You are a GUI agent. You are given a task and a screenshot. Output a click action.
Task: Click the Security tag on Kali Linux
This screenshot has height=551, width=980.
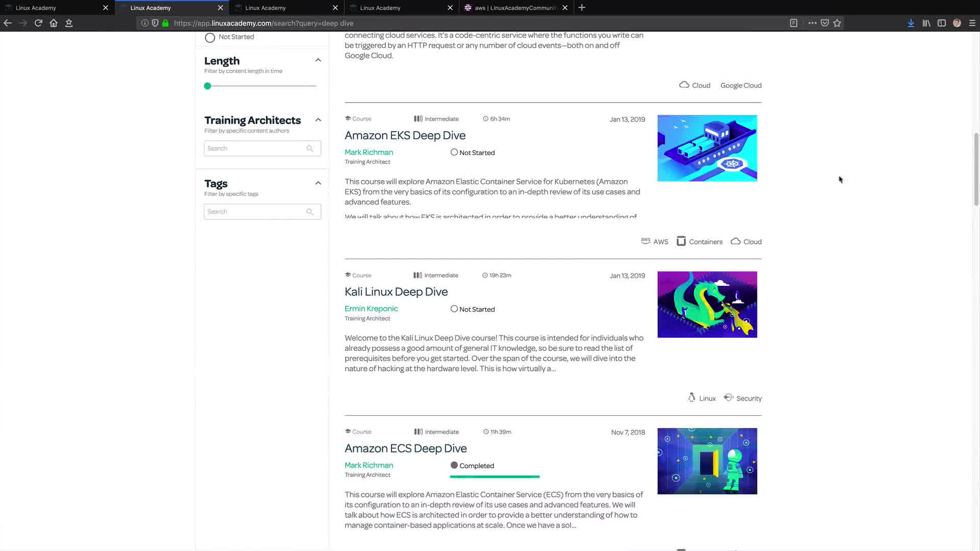748,398
